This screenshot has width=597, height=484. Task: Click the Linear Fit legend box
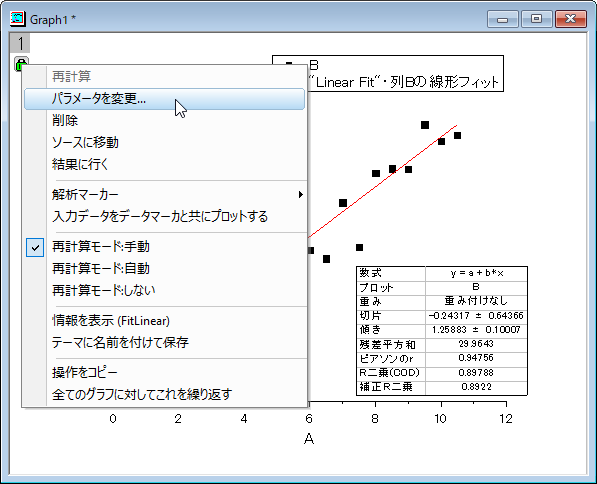pos(388,73)
